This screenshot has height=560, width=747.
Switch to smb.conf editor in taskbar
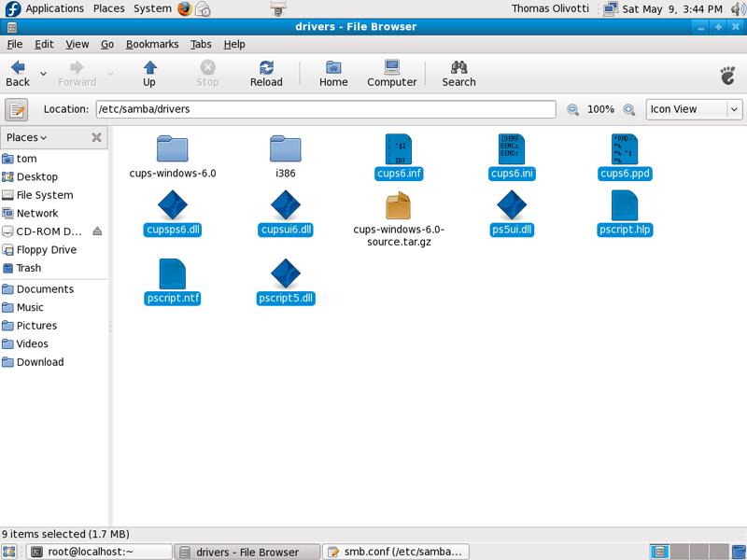point(396,552)
